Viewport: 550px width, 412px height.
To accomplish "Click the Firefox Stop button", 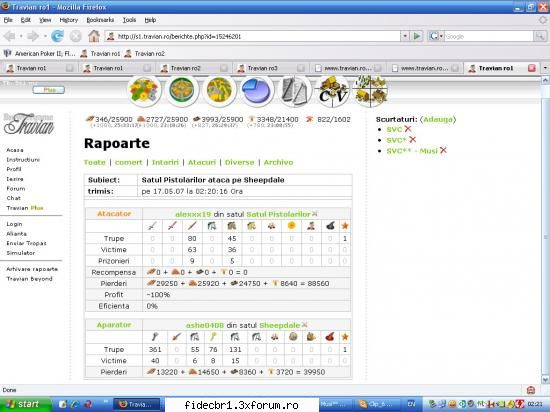I will tap(75, 36).
